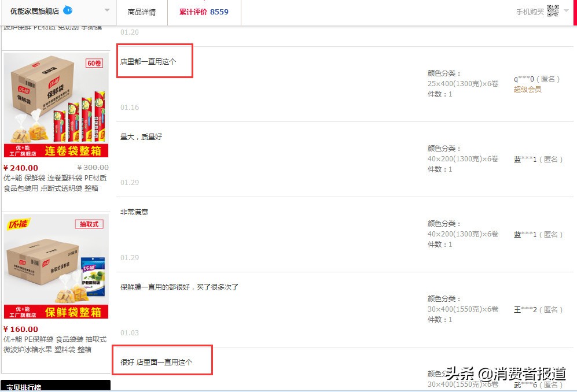Select the 店里都一直用这个 review text
The height and width of the screenshot is (392, 577).
pyautogui.click(x=148, y=62)
